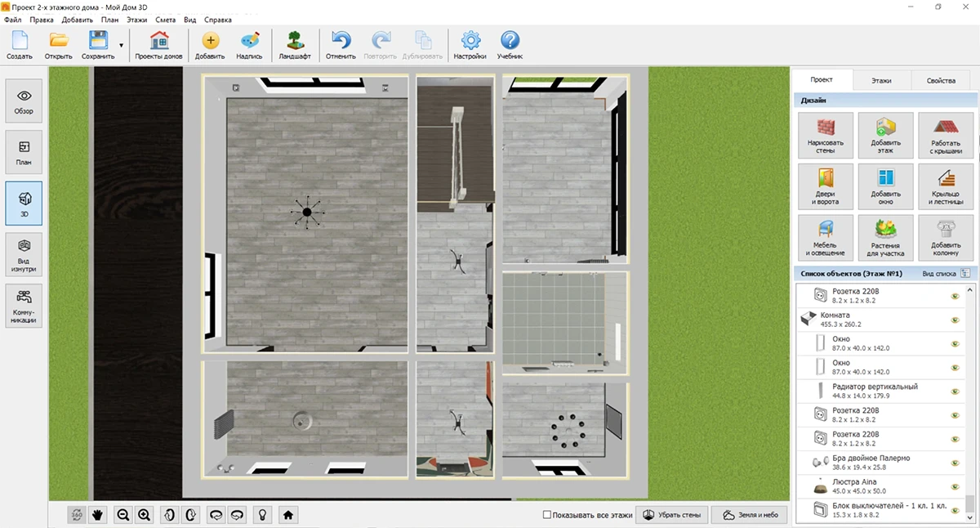The height and width of the screenshot is (528, 980).
Task: Open the Учебник help tutorial
Action: tap(510, 45)
